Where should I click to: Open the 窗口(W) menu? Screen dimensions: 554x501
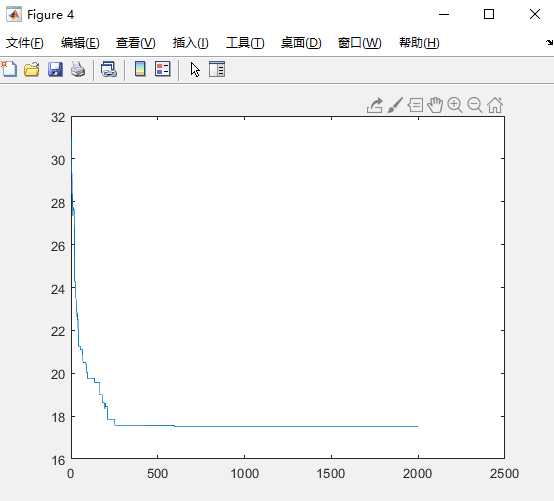[x=360, y=43]
